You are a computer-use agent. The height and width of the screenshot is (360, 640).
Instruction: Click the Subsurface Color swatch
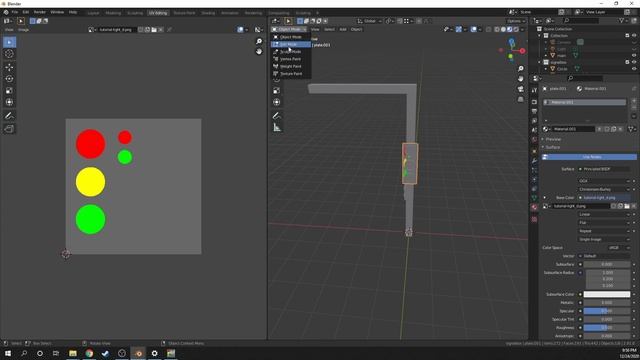click(607, 294)
